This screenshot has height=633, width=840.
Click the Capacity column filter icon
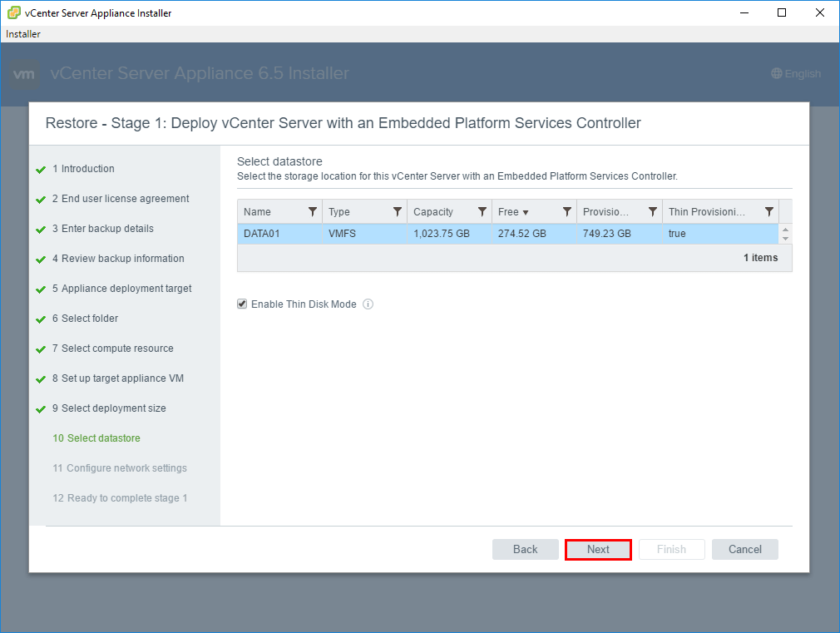[482, 212]
